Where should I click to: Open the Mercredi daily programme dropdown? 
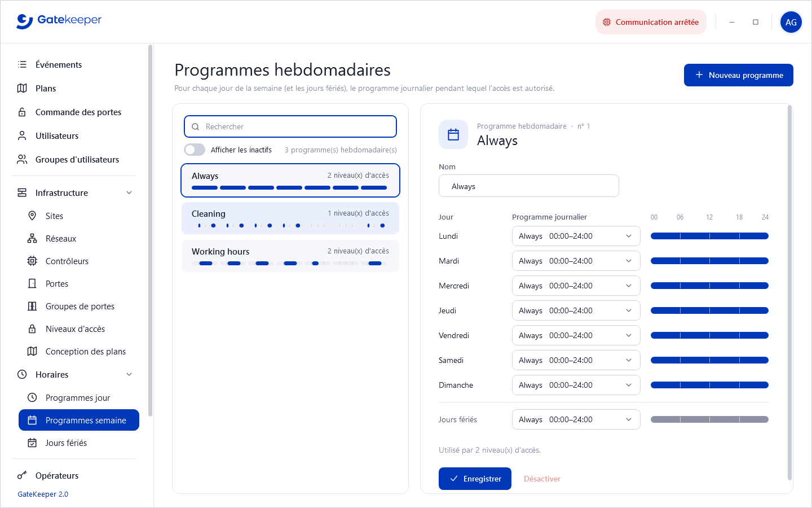click(576, 286)
